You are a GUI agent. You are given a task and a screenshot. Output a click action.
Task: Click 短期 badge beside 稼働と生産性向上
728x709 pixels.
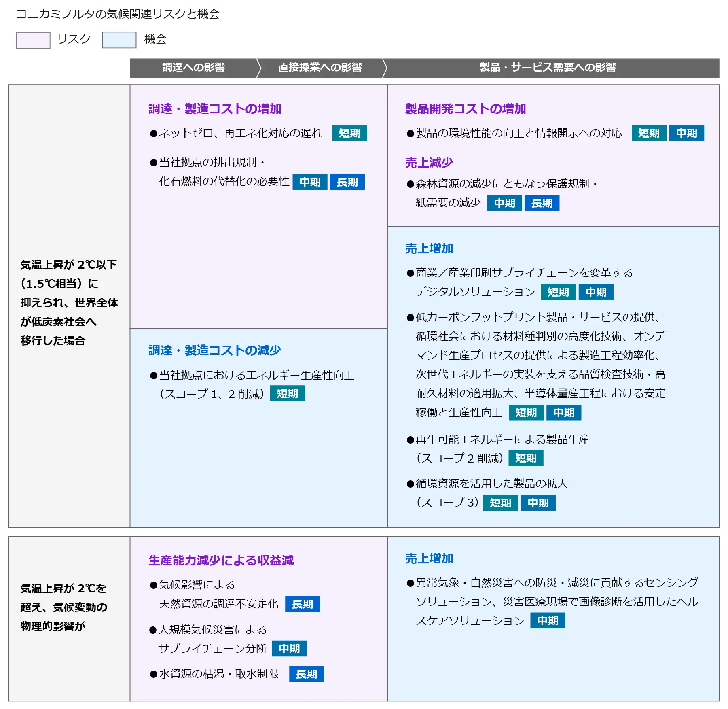pos(526,413)
